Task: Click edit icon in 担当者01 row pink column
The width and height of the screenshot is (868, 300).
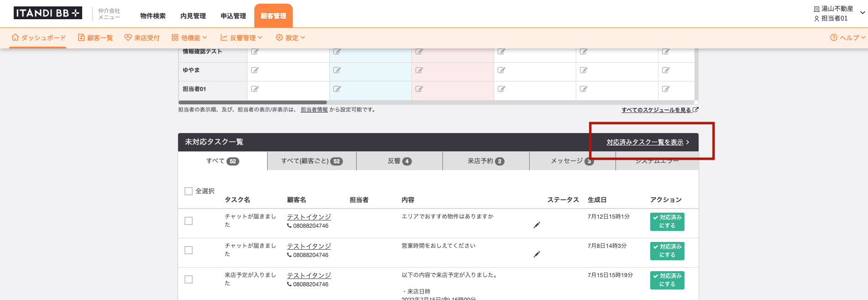Action: click(419, 89)
